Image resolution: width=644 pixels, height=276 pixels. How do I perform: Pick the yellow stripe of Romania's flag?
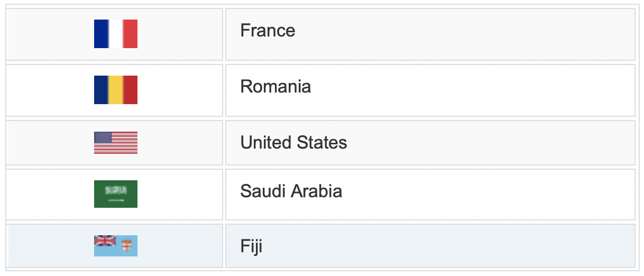click(x=116, y=90)
